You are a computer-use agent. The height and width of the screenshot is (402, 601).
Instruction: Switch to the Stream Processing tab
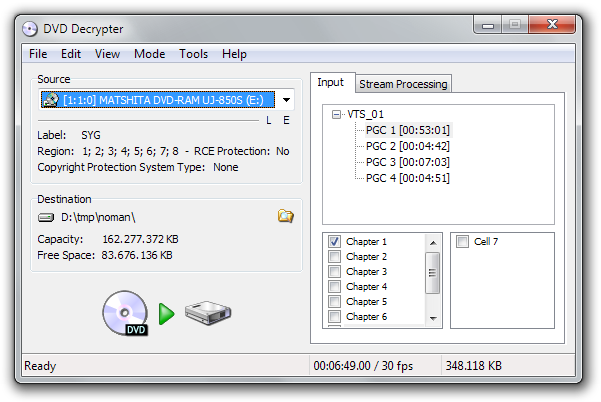[403, 84]
